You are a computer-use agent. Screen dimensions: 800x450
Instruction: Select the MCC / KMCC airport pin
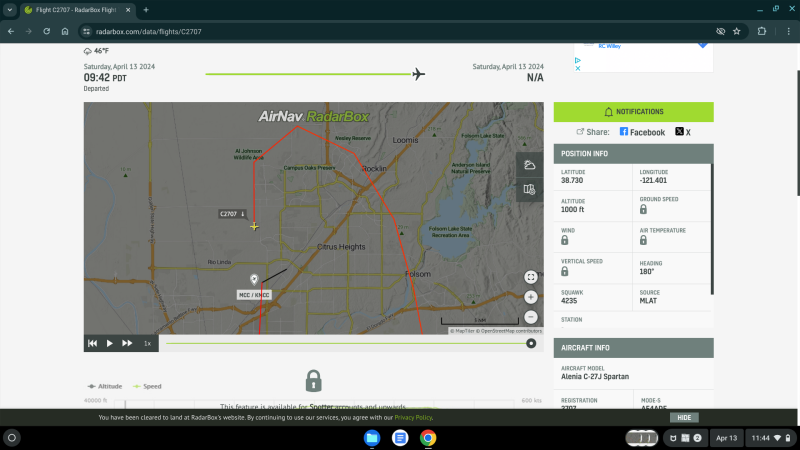254,279
